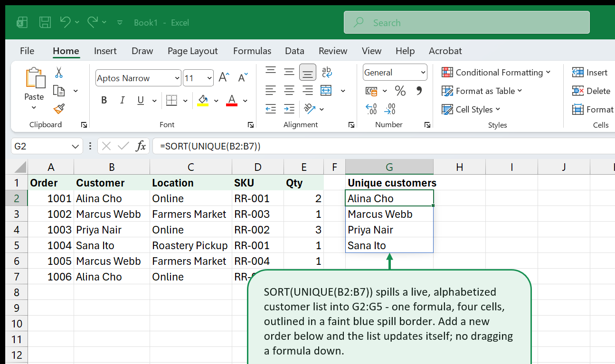Open the File tab
Image resolution: width=615 pixels, height=364 pixels.
pos(27,51)
